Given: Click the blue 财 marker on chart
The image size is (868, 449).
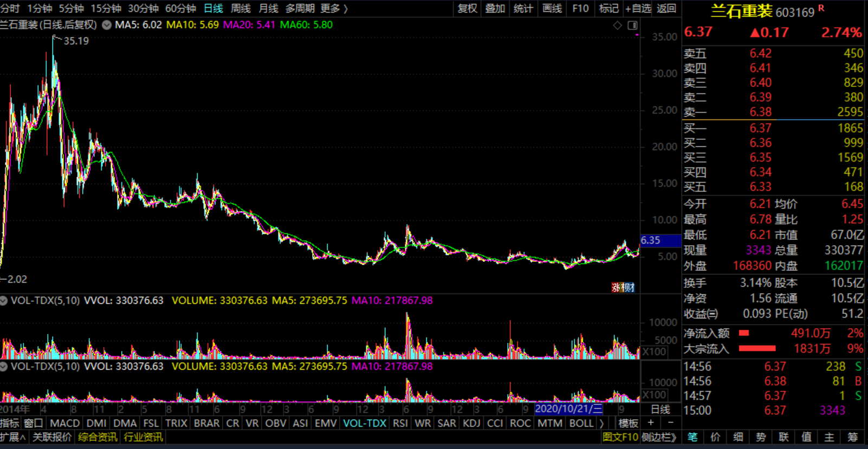Looking at the screenshot, I should point(629,287).
